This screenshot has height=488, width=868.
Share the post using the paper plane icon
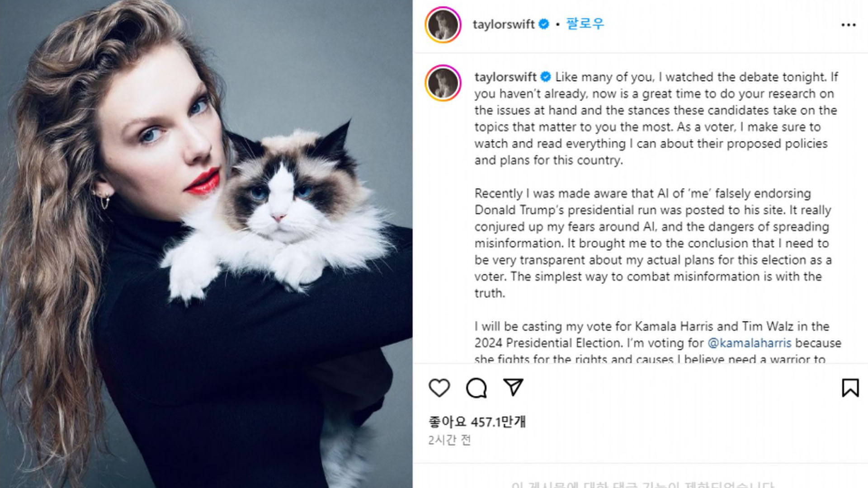pyautogui.click(x=513, y=387)
